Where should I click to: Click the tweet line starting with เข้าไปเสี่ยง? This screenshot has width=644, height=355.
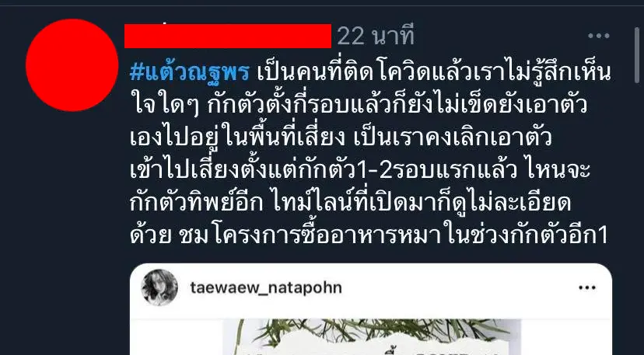(x=360, y=169)
